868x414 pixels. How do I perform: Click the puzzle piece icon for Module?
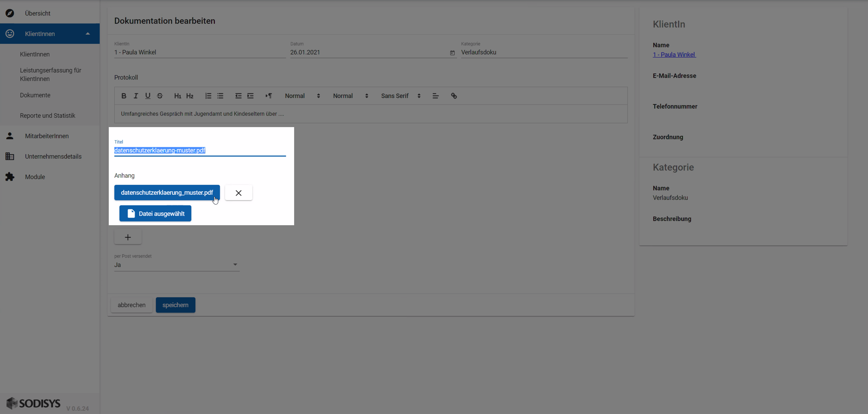click(x=10, y=177)
